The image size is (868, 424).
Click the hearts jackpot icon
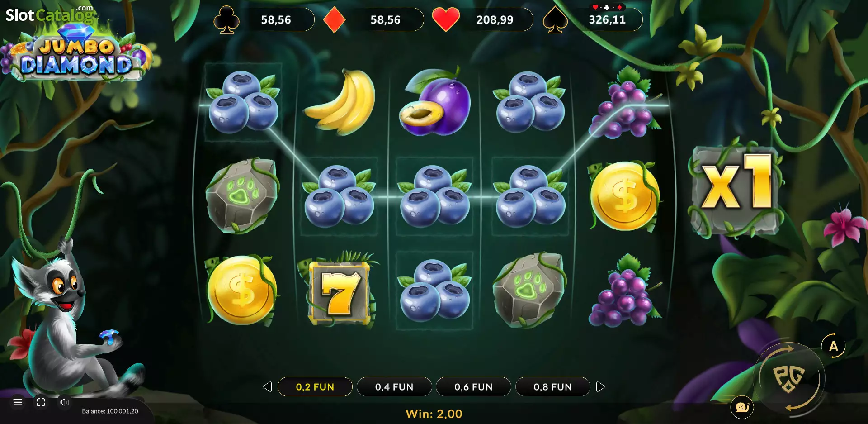click(x=446, y=20)
